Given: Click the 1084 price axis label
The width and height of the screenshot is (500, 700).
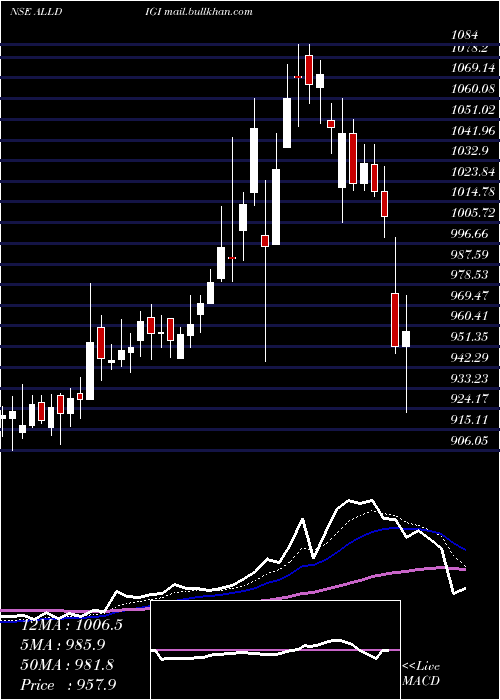Looking at the screenshot, I should click(x=465, y=34).
